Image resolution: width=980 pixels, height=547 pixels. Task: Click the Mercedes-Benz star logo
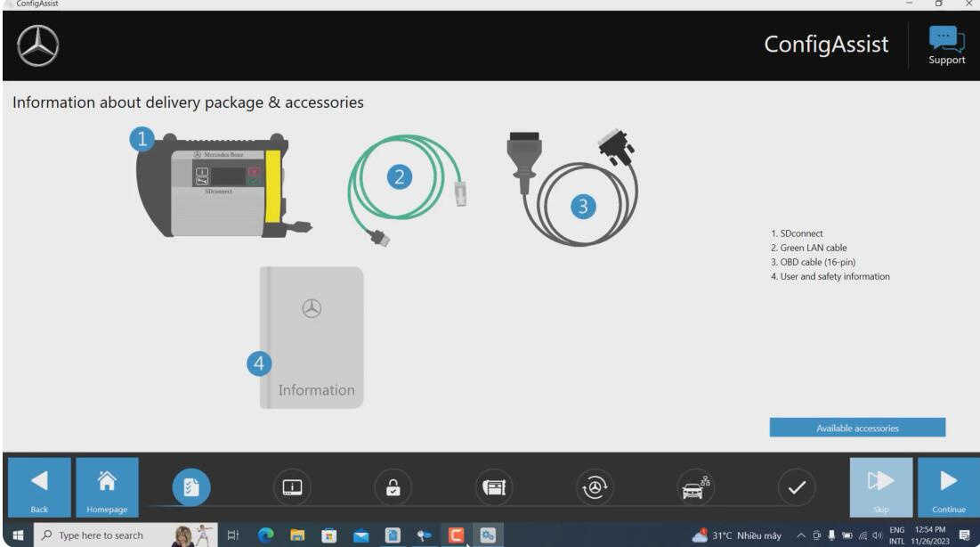tap(38, 45)
